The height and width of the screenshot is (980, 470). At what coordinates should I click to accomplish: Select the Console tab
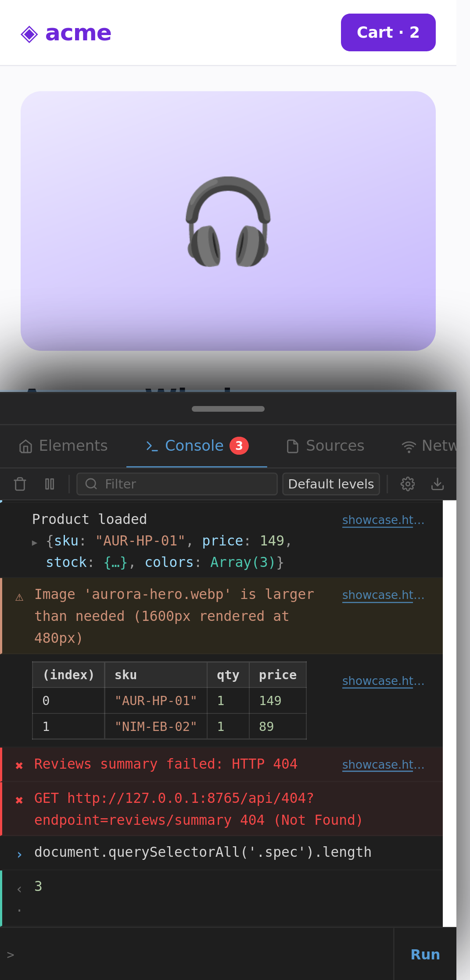click(x=197, y=445)
